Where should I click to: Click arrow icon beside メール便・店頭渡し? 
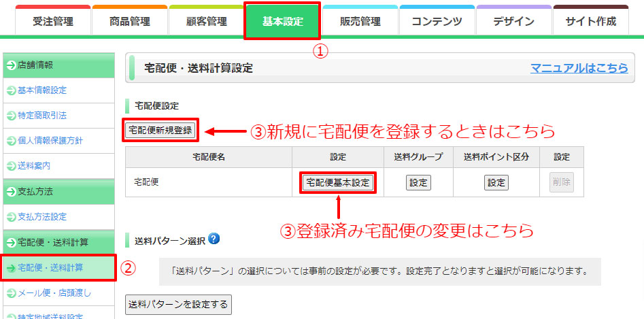(x=11, y=293)
